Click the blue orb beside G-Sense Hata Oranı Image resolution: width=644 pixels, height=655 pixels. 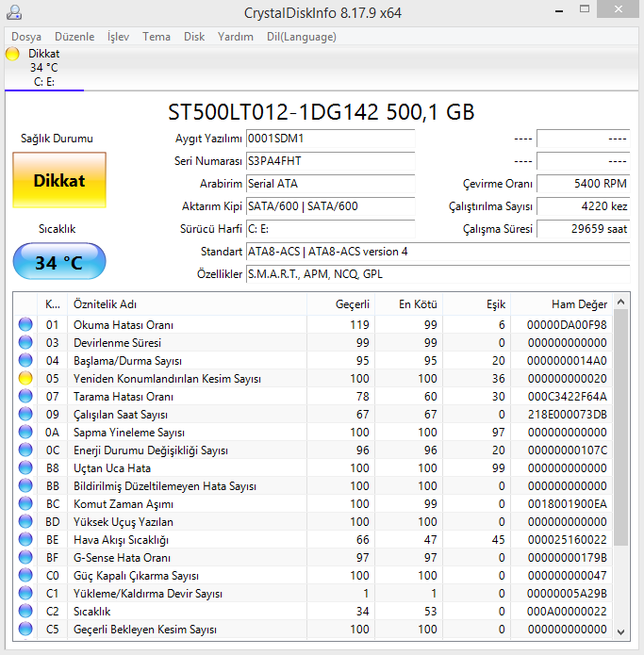(x=25, y=557)
